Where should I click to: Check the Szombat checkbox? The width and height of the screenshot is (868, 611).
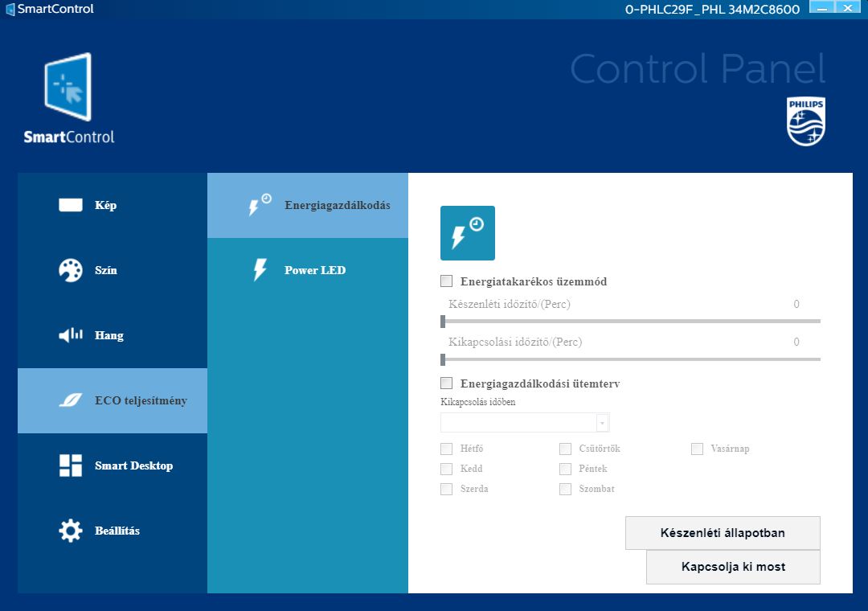(x=565, y=489)
